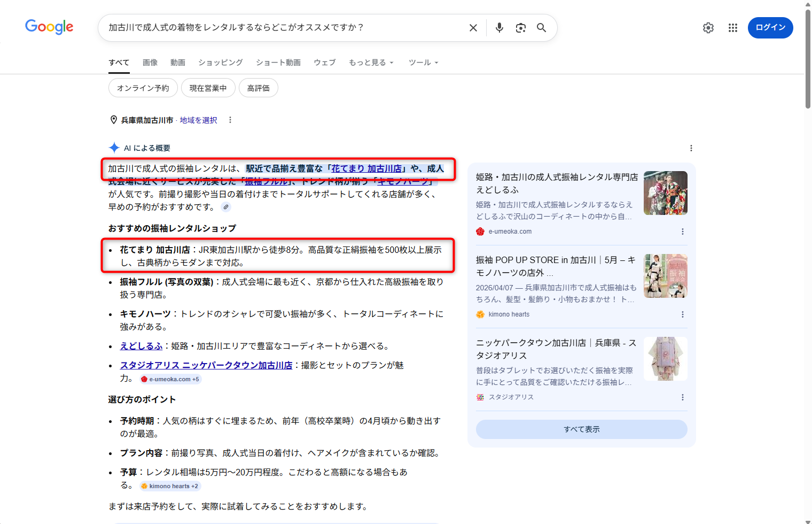Image resolution: width=812 pixels, height=524 pixels.
Task: Toggle the 現在営業中 filter chip
Action: [x=208, y=88]
